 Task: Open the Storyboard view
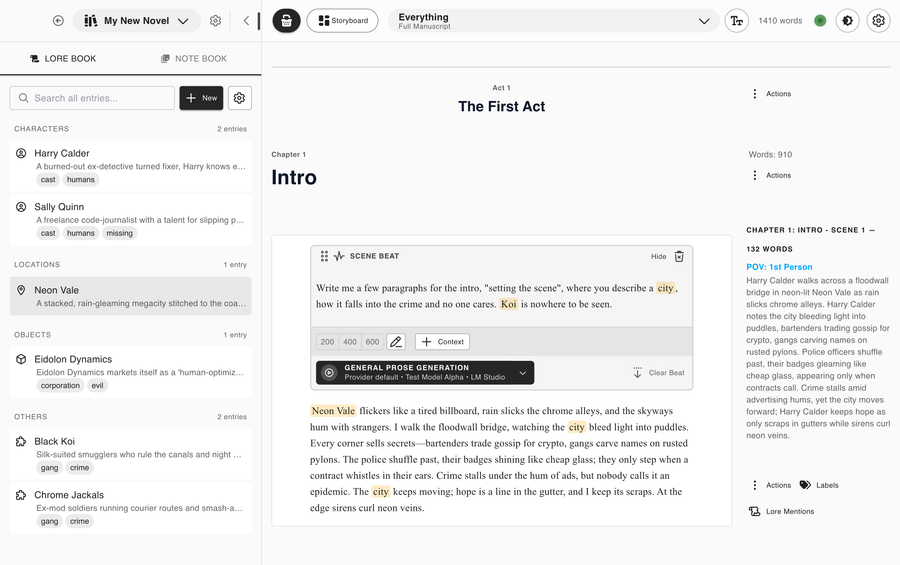343,21
